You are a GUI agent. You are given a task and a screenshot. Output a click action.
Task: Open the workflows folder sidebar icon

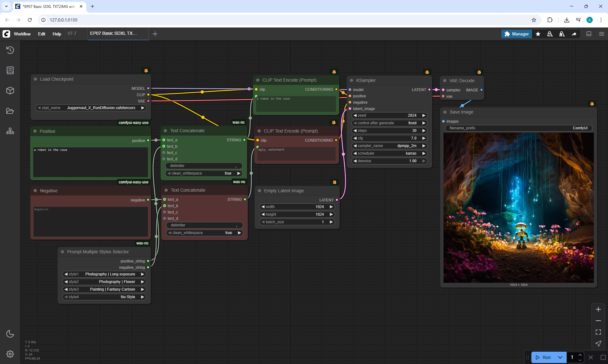click(10, 111)
